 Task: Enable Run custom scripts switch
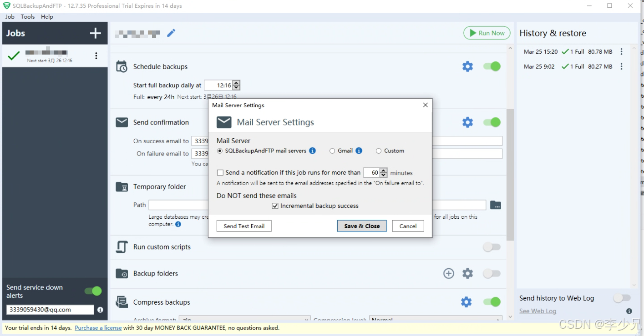(492, 247)
